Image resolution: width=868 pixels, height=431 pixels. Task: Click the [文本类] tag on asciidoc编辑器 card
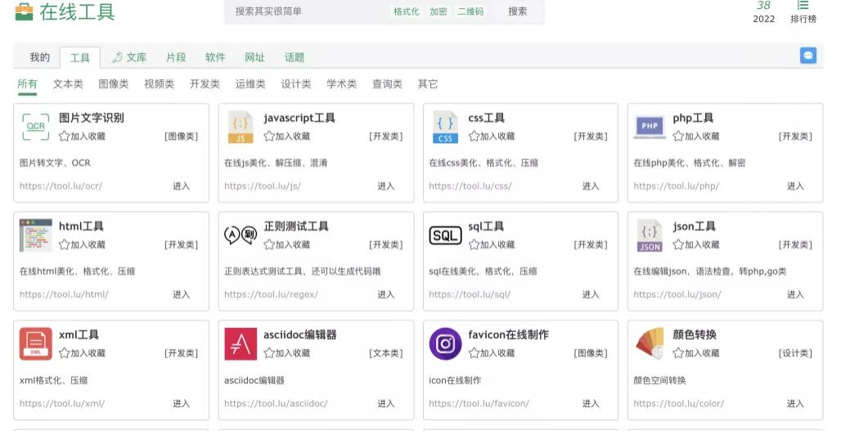click(x=386, y=353)
